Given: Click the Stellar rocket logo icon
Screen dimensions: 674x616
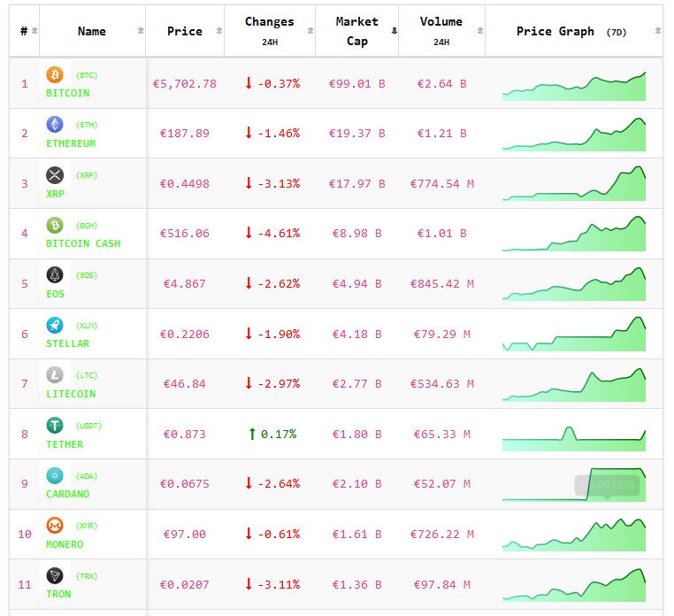Looking at the screenshot, I should coord(55,325).
